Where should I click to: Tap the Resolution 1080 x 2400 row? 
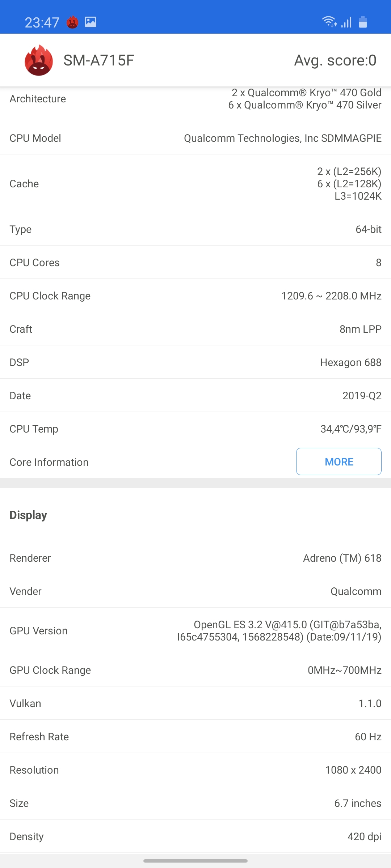[195, 770]
